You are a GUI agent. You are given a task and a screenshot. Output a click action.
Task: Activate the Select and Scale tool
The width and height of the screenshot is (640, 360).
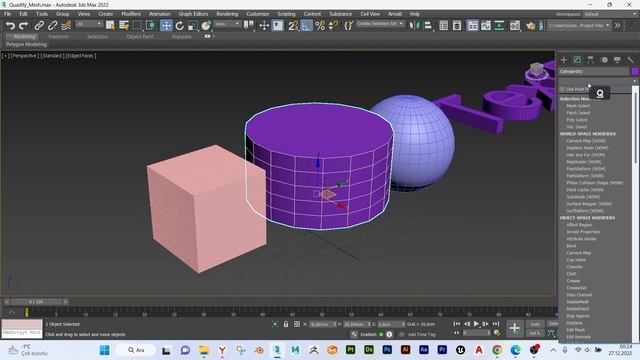pos(193,26)
